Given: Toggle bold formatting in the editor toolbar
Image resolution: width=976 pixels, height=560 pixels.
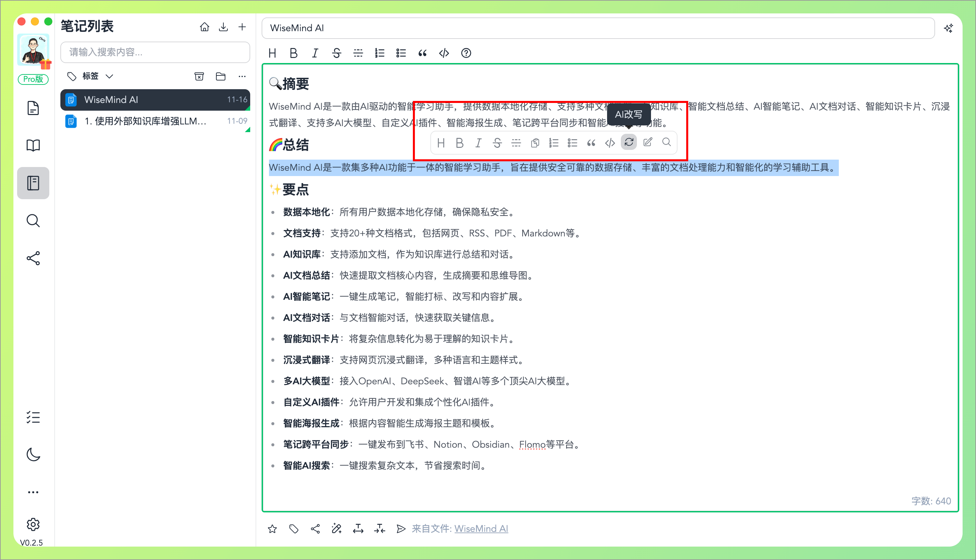Looking at the screenshot, I should [293, 53].
